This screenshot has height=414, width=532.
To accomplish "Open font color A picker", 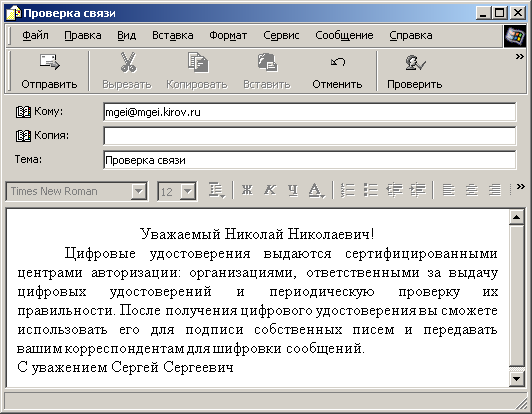I will click(x=316, y=190).
